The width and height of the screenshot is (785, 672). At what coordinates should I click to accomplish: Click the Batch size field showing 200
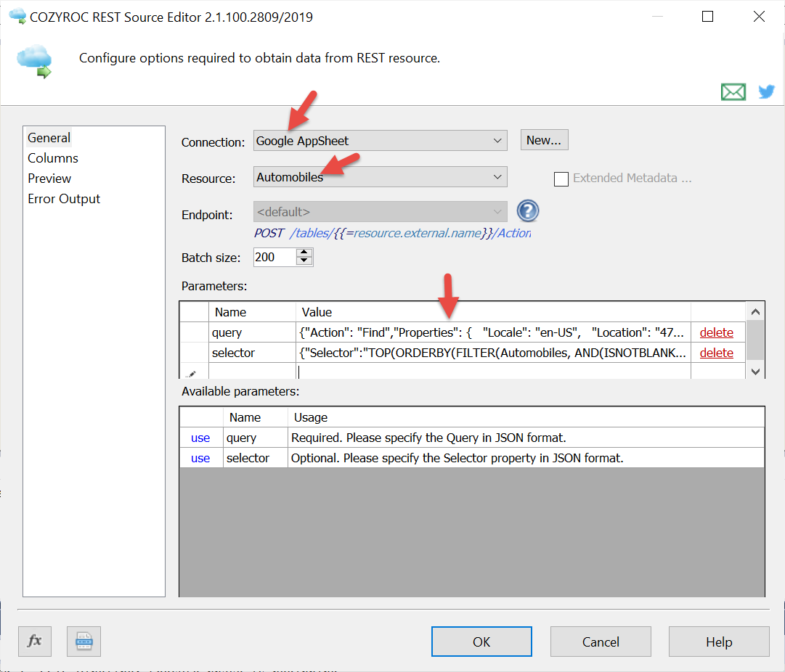[274, 257]
